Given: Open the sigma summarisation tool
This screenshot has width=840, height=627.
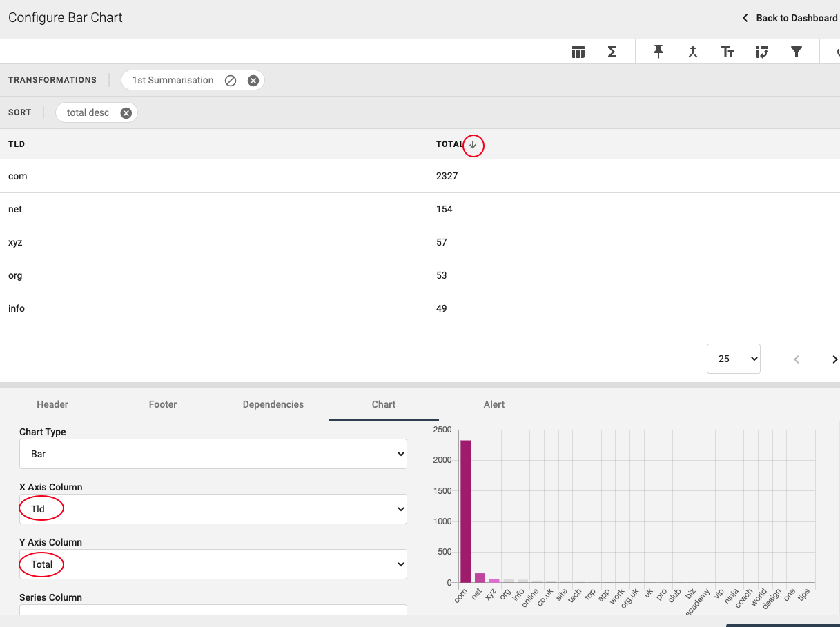Looking at the screenshot, I should coord(612,52).
